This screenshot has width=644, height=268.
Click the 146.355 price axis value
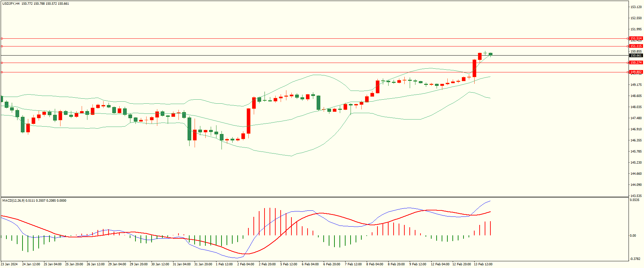coord(636,140)
